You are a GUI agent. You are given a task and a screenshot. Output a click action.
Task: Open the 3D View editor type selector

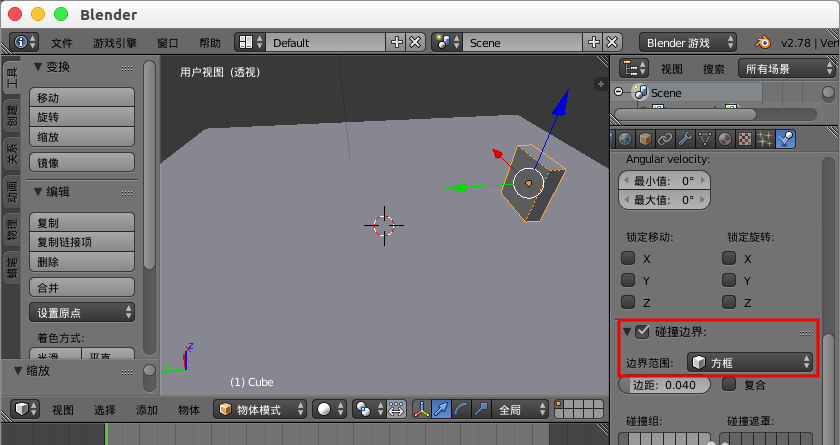click(25, 409)
